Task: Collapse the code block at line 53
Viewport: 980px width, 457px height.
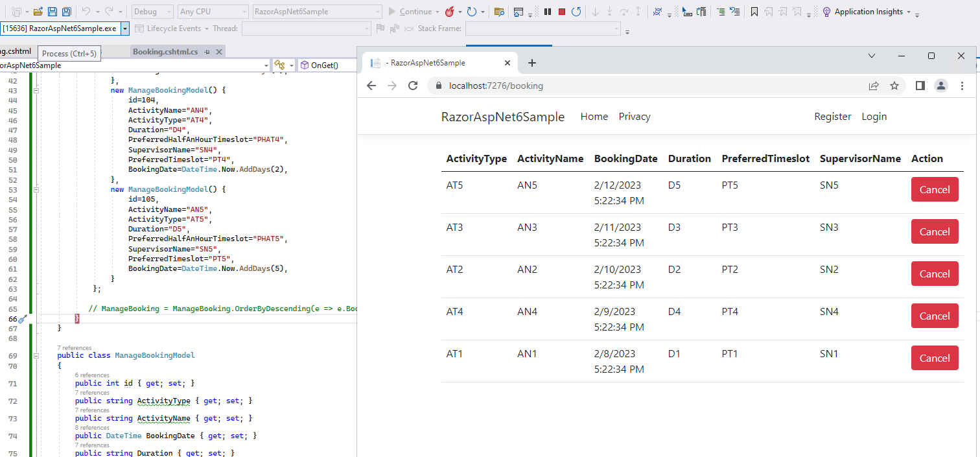Action: (x=37, y=189)
